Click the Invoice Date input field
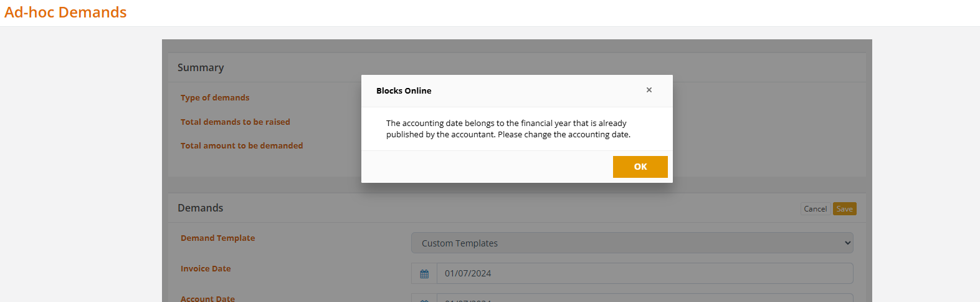 (645, 273)
